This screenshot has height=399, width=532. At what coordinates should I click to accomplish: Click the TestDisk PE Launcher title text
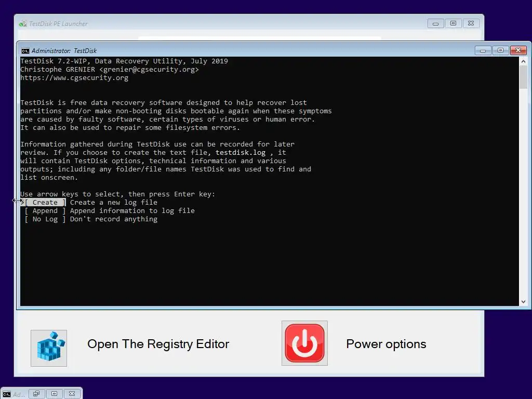[x=58, y=24]
